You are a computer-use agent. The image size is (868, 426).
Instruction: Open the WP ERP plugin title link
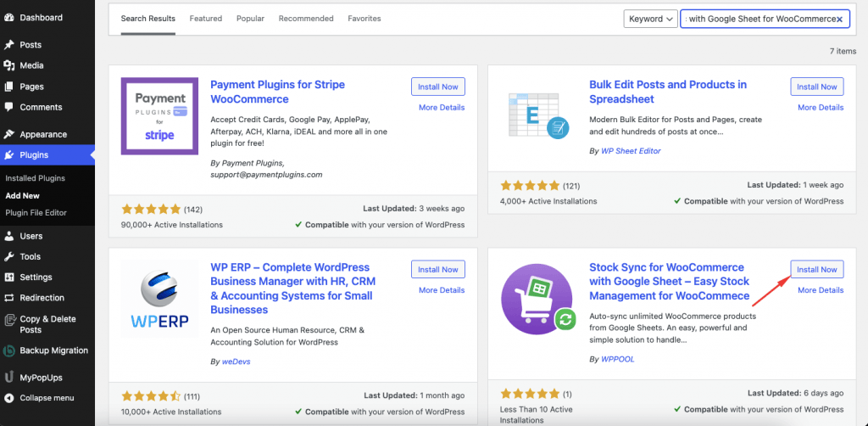click(x=292, y=288)
